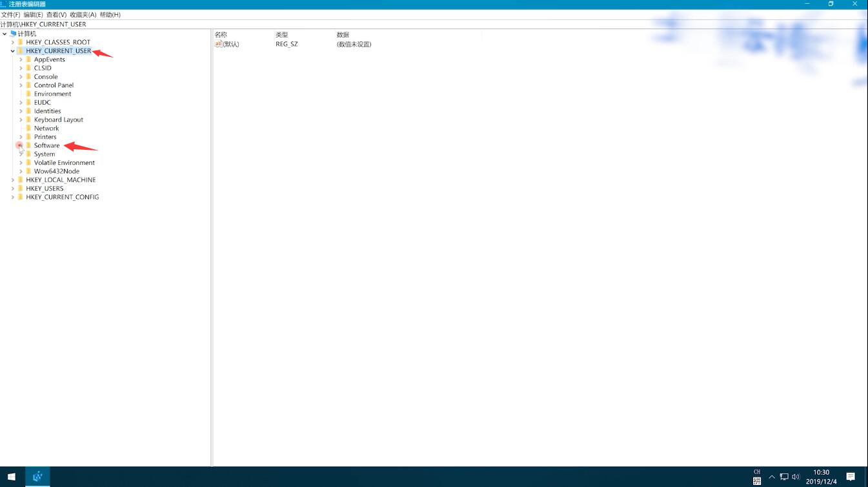Expand the Keyboard Layout key
Image resolution: width=868 pixels, height=487 pixels.
(x=21, y=119)
